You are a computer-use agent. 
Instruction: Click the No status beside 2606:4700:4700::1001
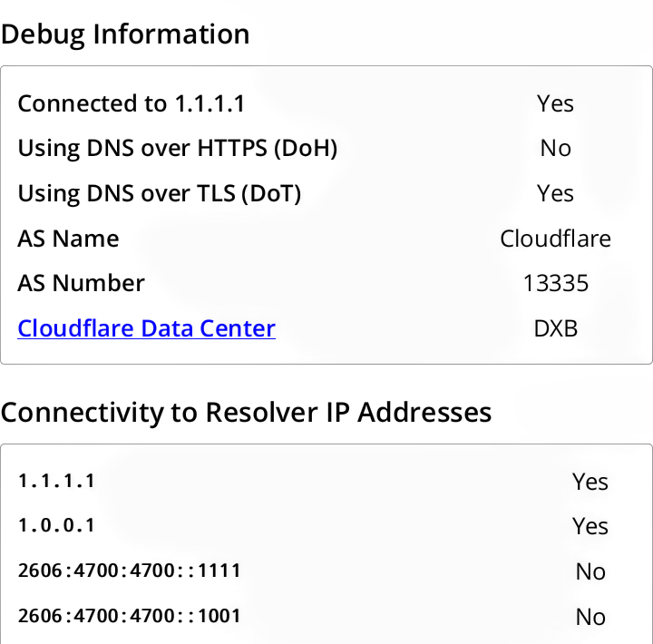tap(590, 617)
